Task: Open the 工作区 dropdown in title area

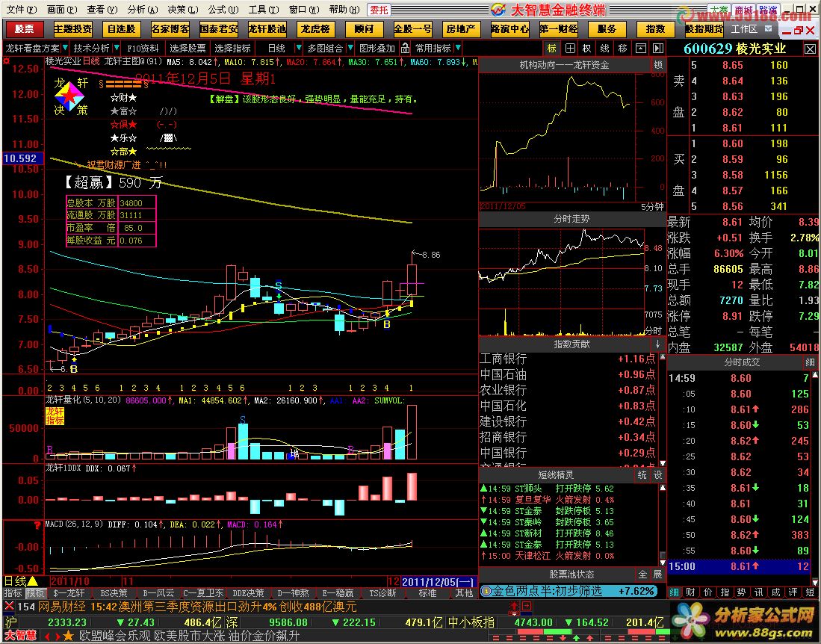Action: point(768,29)
